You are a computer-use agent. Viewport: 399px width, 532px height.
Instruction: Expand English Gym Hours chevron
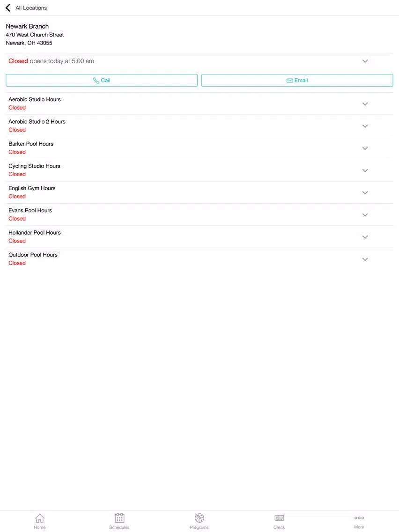[365, 192]
